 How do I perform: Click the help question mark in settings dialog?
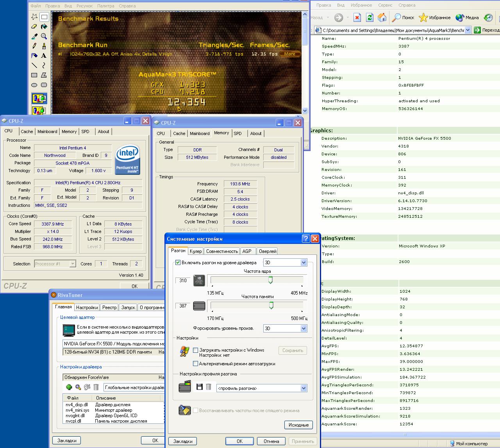(306, 239)
